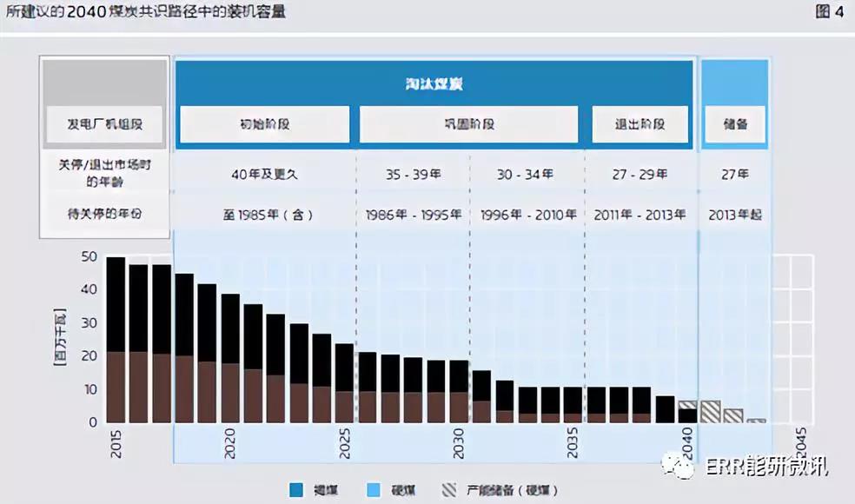Click the 初始阶段 phase box

pyautogui.click(x=264, y=124)
